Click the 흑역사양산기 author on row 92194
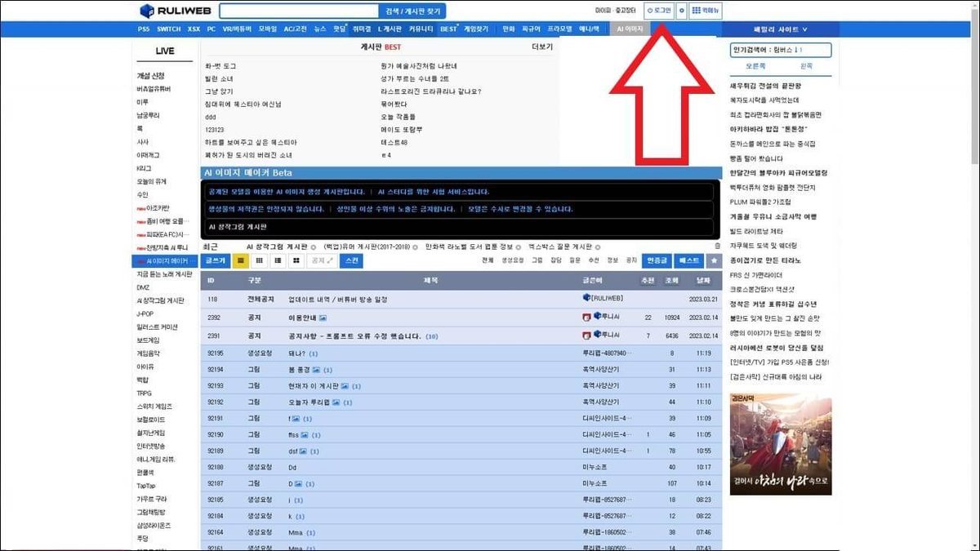 tap(600, 370)
